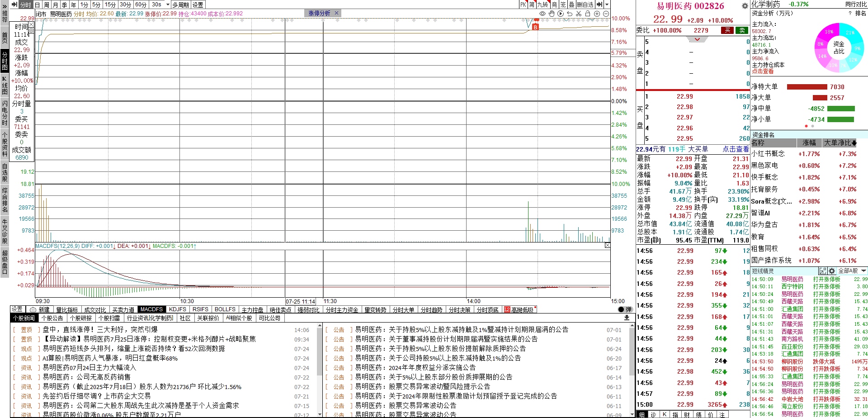The image size is (868, 418).
Task: Start replay with the circular play icon
Action: pos(561,14)
